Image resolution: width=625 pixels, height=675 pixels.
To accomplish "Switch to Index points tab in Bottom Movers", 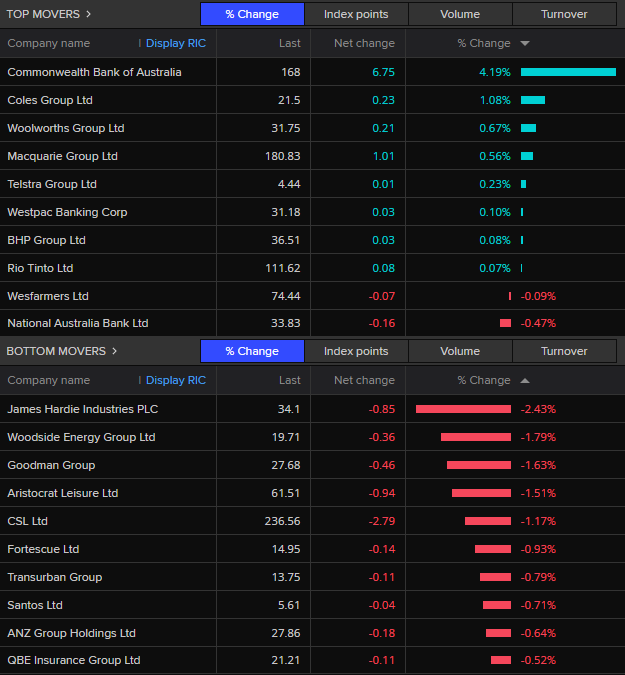I will coord(356,351).
